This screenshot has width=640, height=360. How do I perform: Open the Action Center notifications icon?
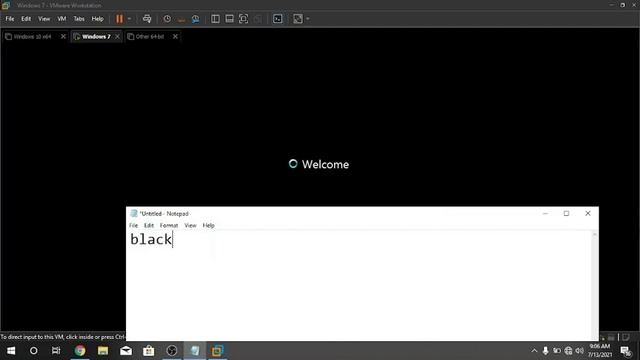click(625, 351)
